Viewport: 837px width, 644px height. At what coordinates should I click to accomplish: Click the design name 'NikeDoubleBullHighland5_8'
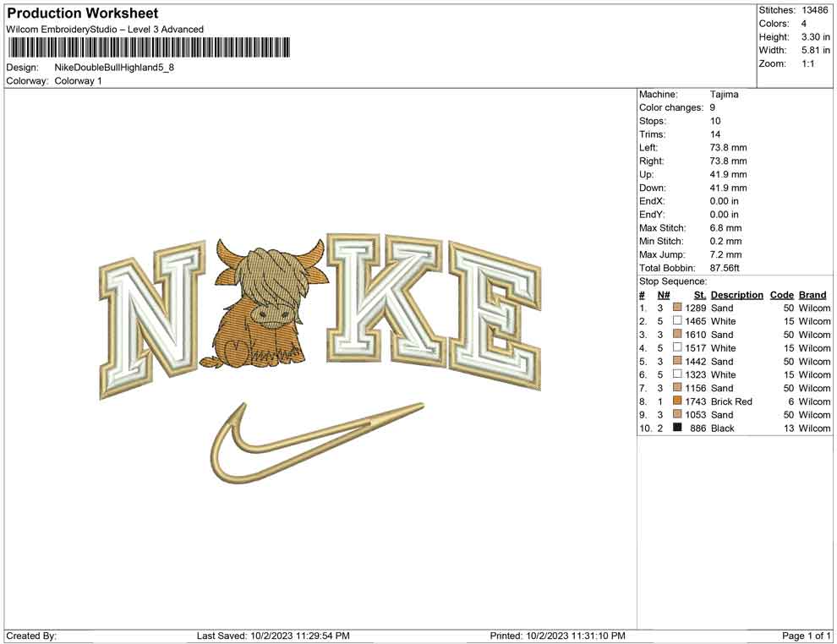[114, 68]
